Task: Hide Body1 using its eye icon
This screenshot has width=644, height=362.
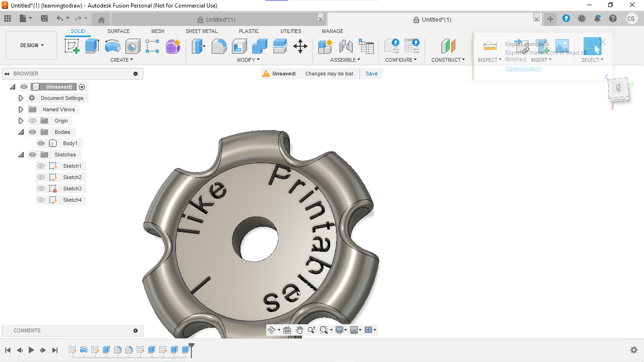Action: click(x=41, y=143)
